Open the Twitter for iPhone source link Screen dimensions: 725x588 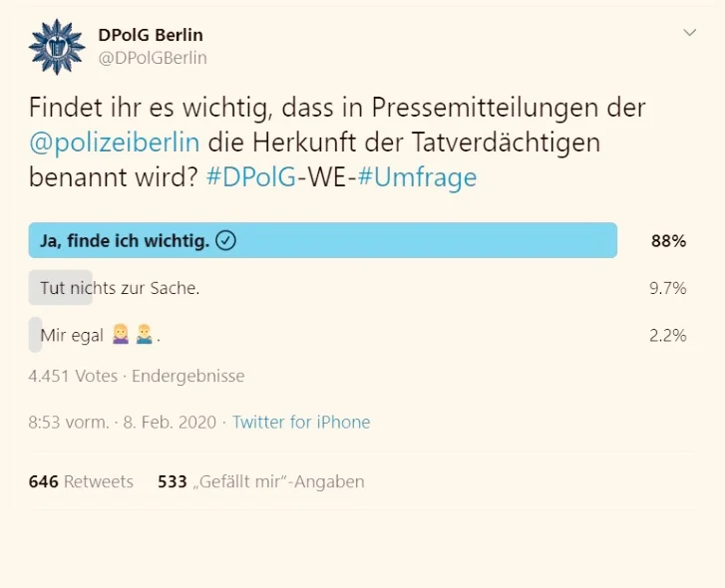pos(301,423)
